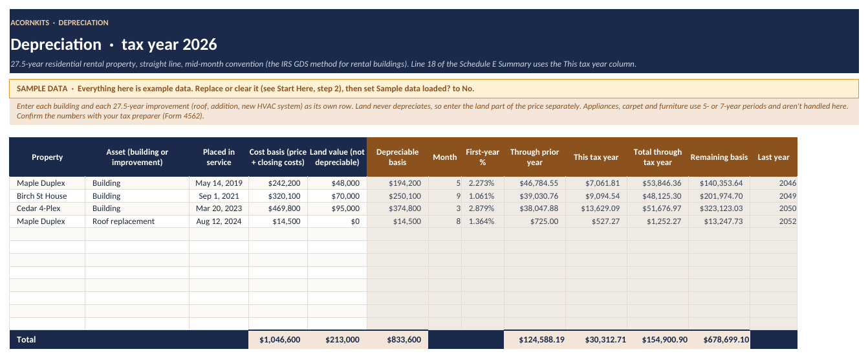Click the $95,000 land value cell

pos(337,208)
